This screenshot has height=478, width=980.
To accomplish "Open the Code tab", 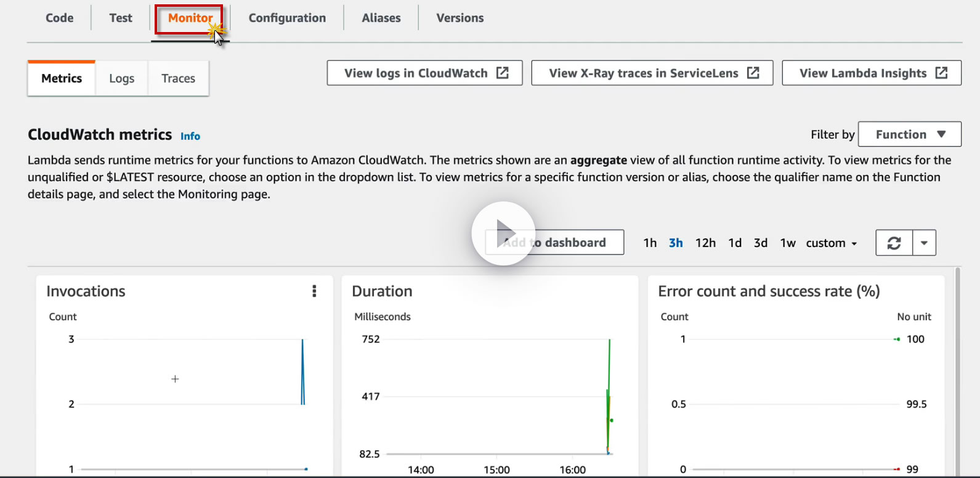I will (59, 18).
